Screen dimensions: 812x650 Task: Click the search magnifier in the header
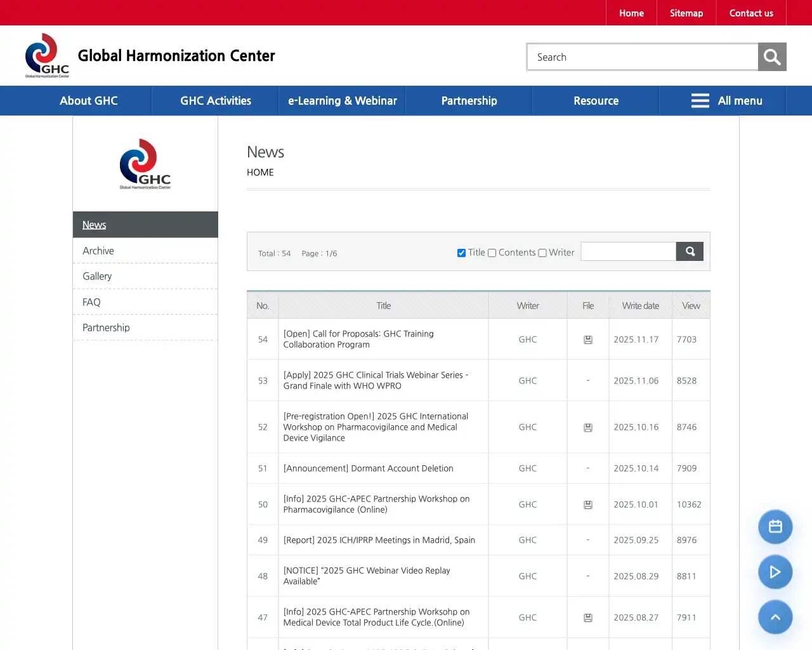[x=771, y=56]
